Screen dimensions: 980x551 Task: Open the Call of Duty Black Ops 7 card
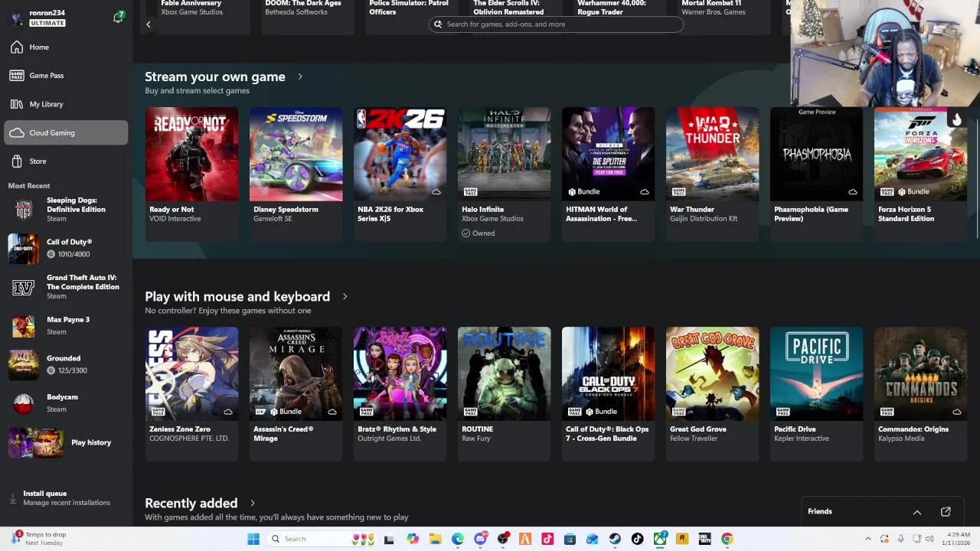[608, 393]
